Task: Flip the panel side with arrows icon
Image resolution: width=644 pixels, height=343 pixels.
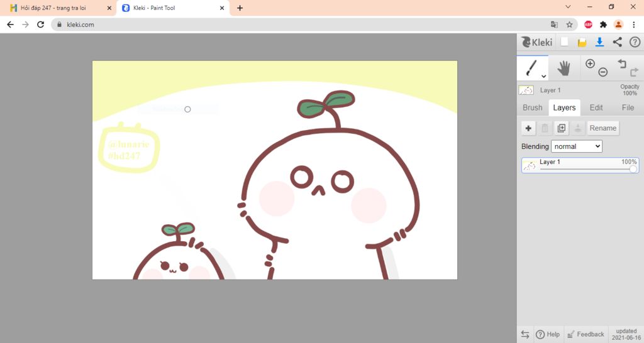Action: click(x=525, y=334)
